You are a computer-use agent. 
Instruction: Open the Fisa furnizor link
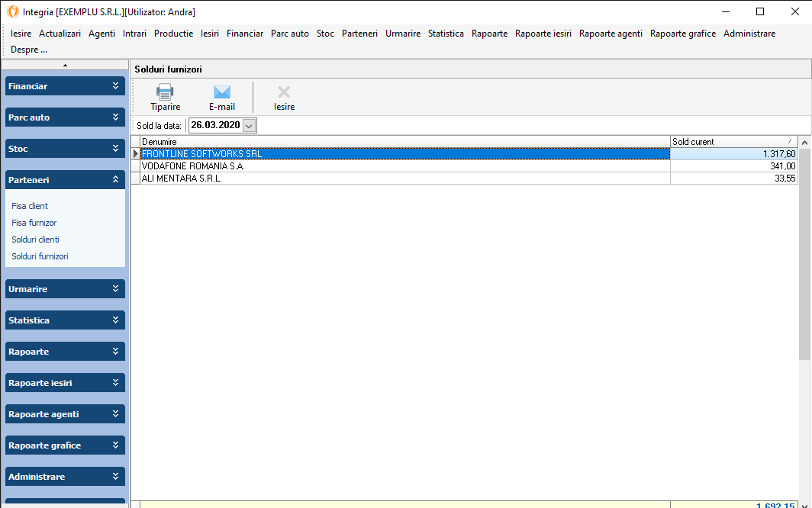coord(34,223)
